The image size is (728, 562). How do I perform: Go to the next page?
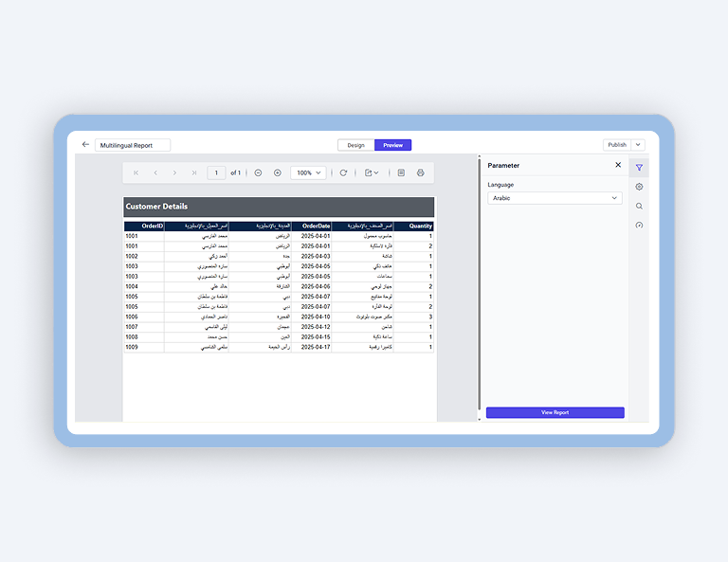(174, 172)
